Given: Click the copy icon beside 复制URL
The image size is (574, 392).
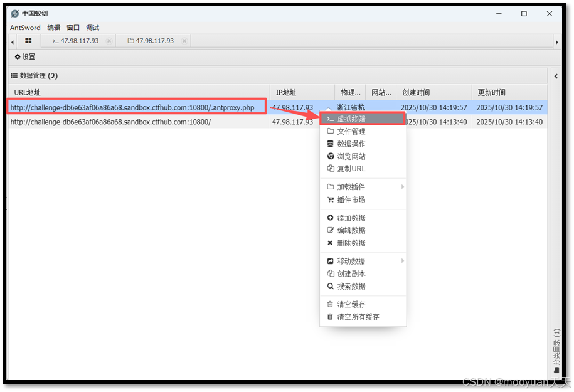Looking at the screenshot, I should pos(330,168).
